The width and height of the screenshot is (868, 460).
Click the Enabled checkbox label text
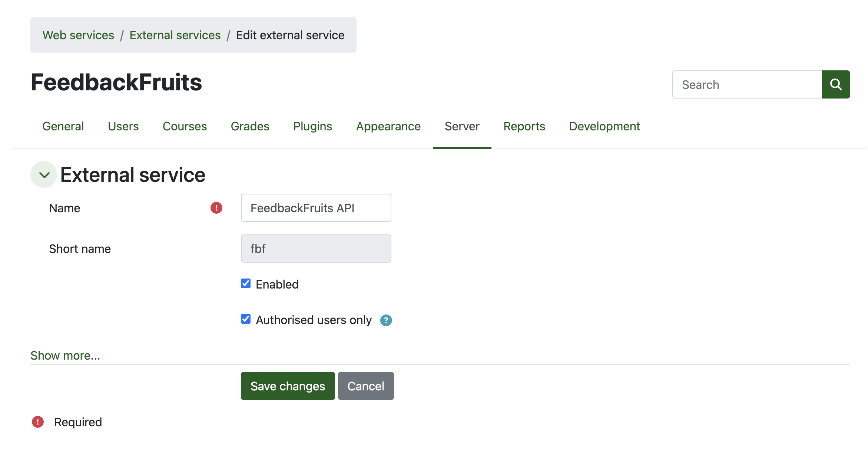click(277, 284)
